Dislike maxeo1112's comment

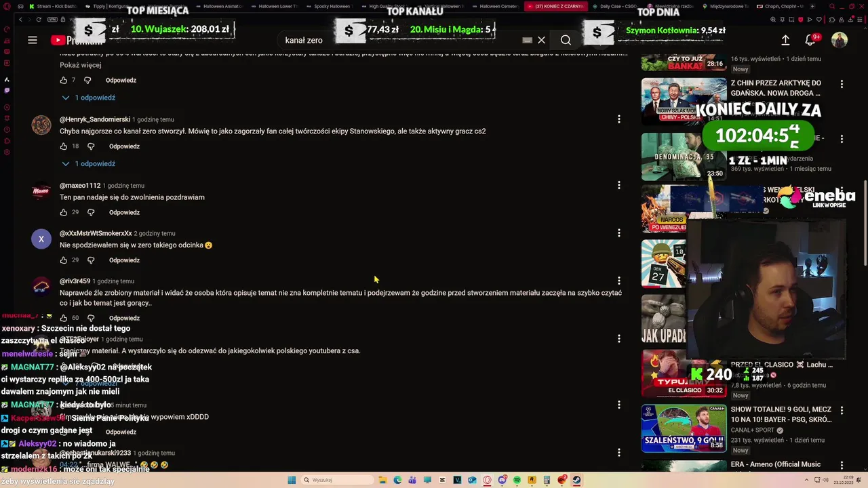(x=91, y=212)
